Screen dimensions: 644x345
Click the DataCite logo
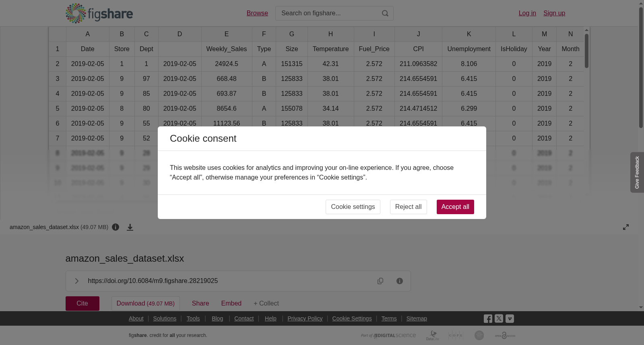(x=433, y=335)
